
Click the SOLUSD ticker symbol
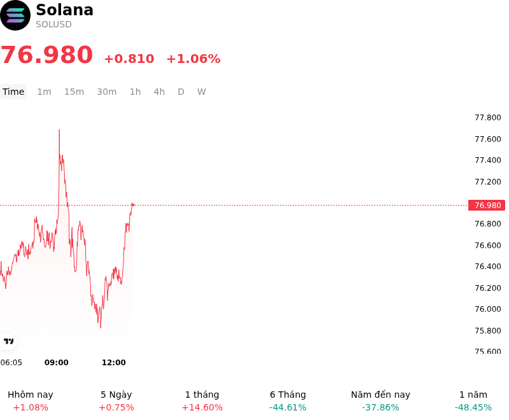point(53,24)
